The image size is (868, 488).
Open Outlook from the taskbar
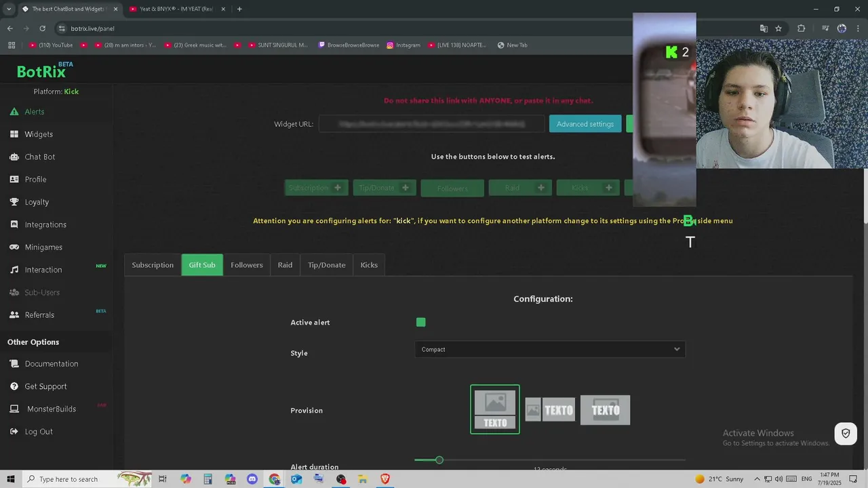(296, 479)
